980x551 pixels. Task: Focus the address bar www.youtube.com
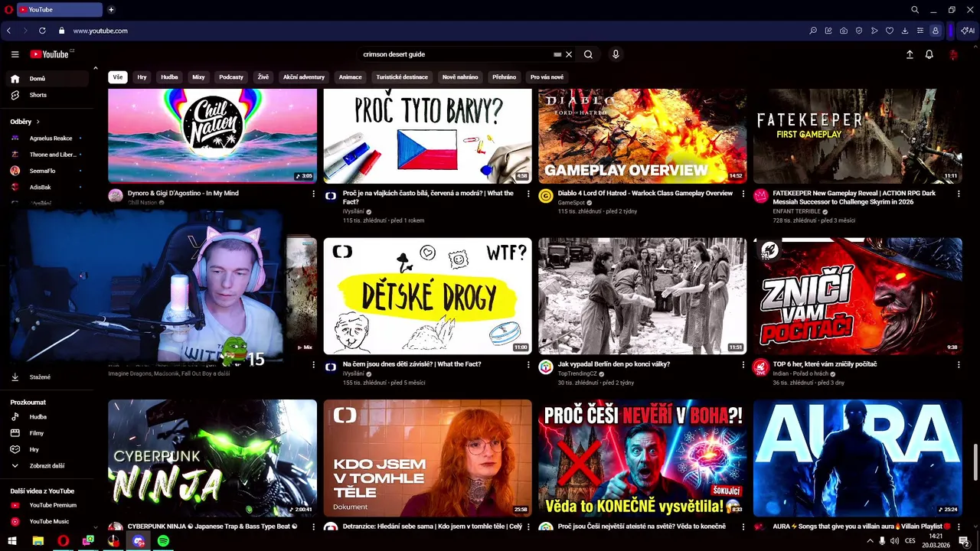click(100, 31)
